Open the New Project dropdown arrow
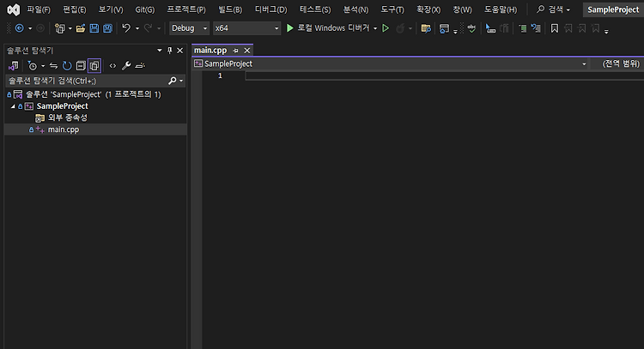644x349 pixels. pos(70,28)
